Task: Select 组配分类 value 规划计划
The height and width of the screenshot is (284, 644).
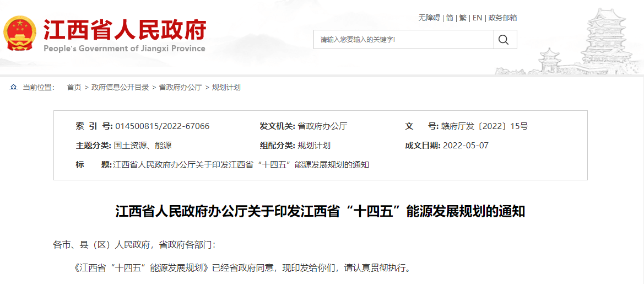Action: click(314, 146)
